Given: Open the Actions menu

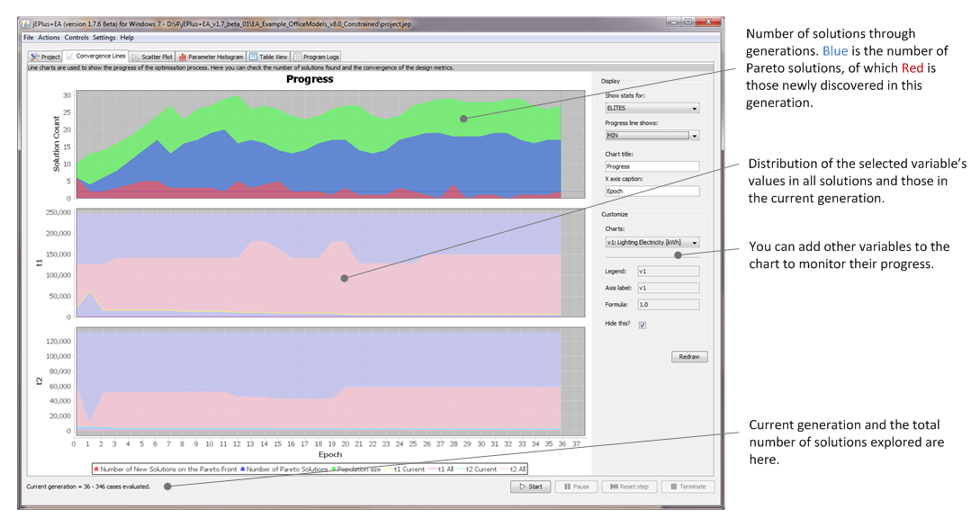Looking at the screenshot, I should coord(49,38).
